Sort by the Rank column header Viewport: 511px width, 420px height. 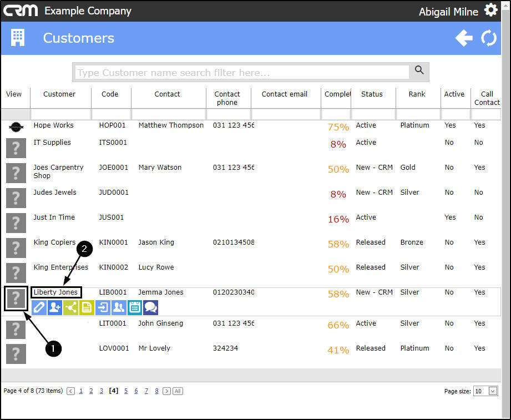[417, 94]
